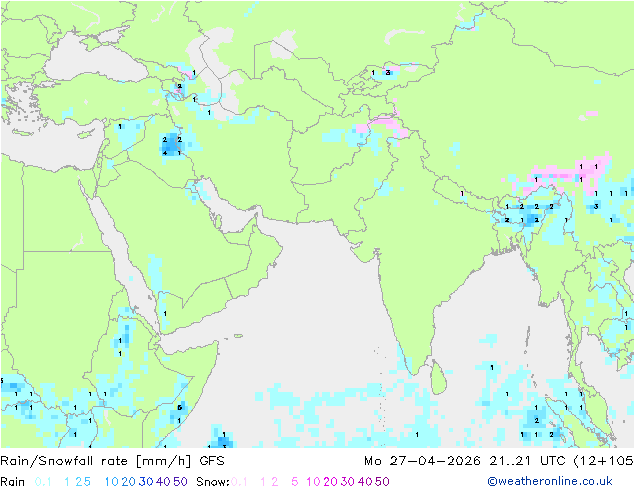This screenshot has height=490, width=634.
Task: Select the snow legend value 20
Action: (x=330, y=482)
